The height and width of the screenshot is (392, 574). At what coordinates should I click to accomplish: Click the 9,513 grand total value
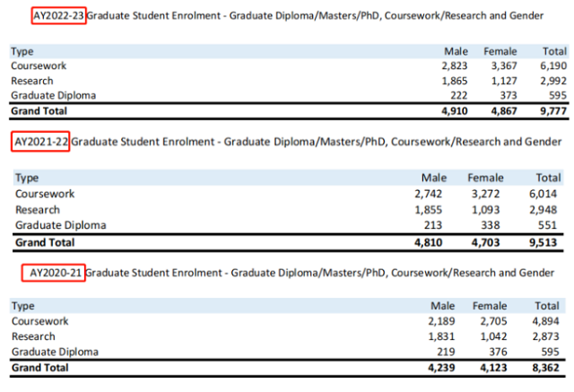(543, 242)
